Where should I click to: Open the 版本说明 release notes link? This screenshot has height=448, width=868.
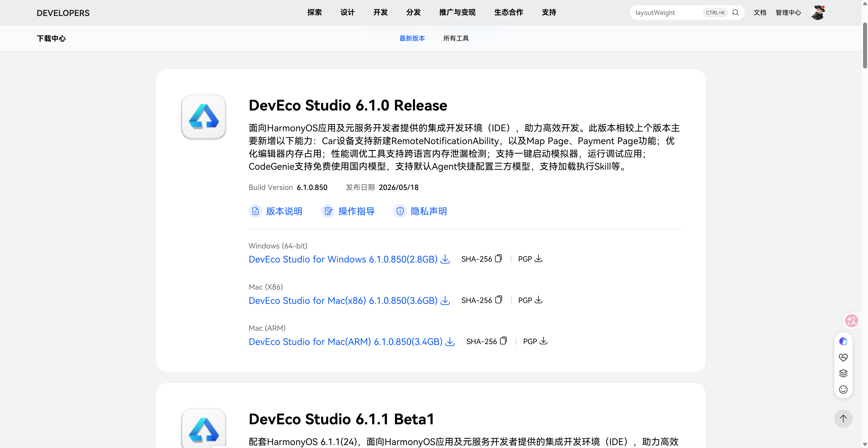click(x=284, y=211)
